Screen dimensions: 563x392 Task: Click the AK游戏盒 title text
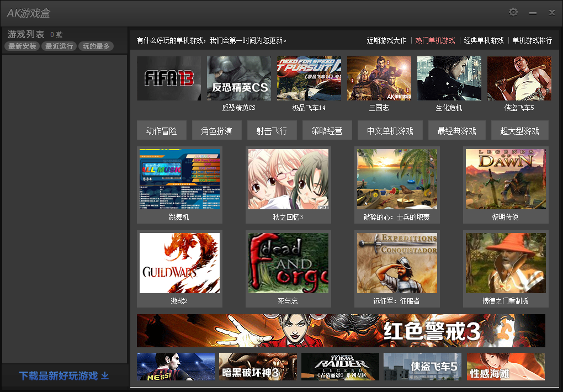click(x=29, y=13)
